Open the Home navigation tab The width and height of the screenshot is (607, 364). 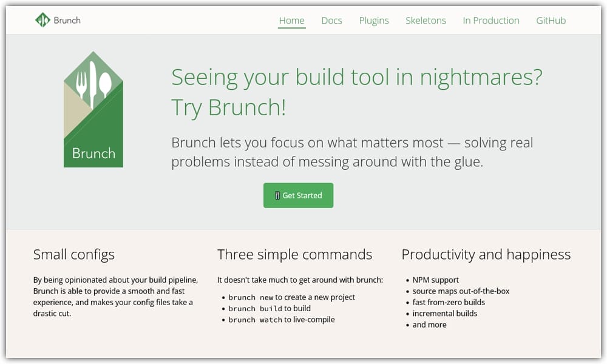pyautogui.click(x=292, y=21)
